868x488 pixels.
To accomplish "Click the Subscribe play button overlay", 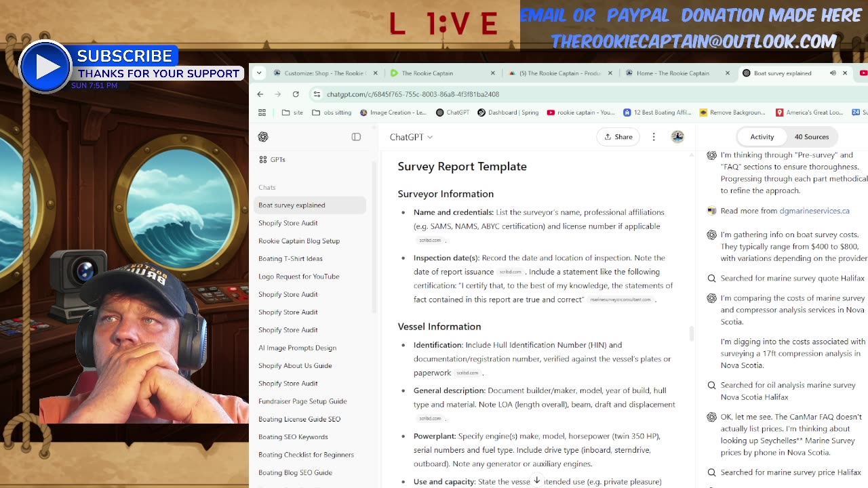I will pos(45,67).
